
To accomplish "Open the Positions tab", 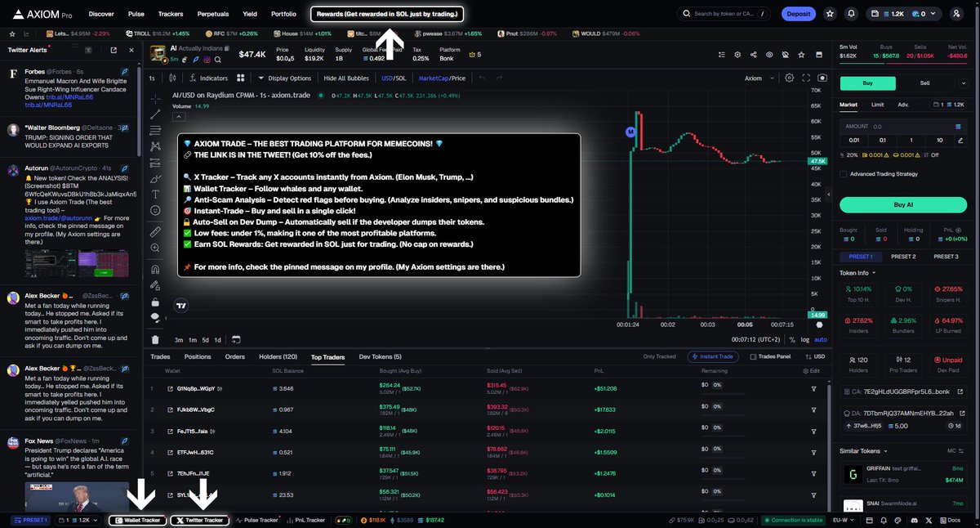I will coord(198,356).
